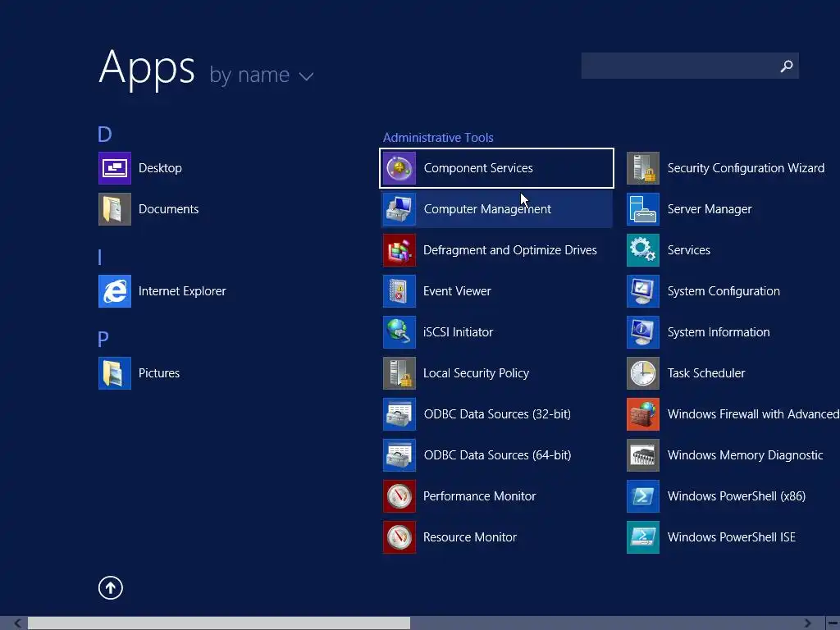The image size is (840, 630).
Task: Click the sort chevron next to by name
Action: [x=307, y=77]
